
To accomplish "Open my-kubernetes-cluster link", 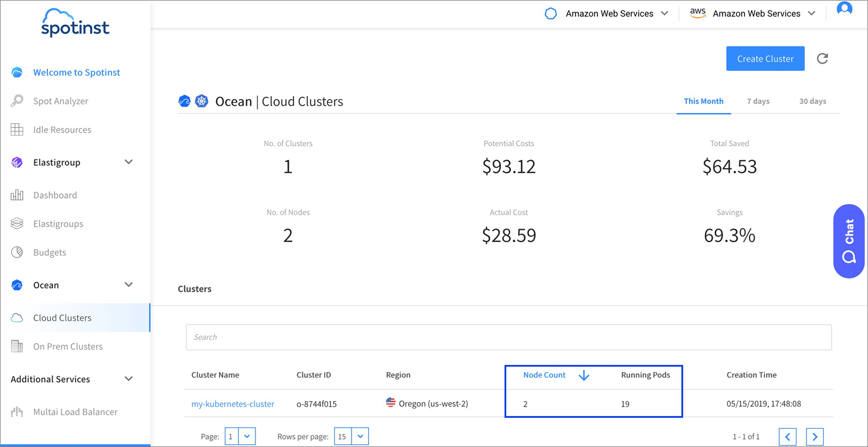I will [233, 404].
